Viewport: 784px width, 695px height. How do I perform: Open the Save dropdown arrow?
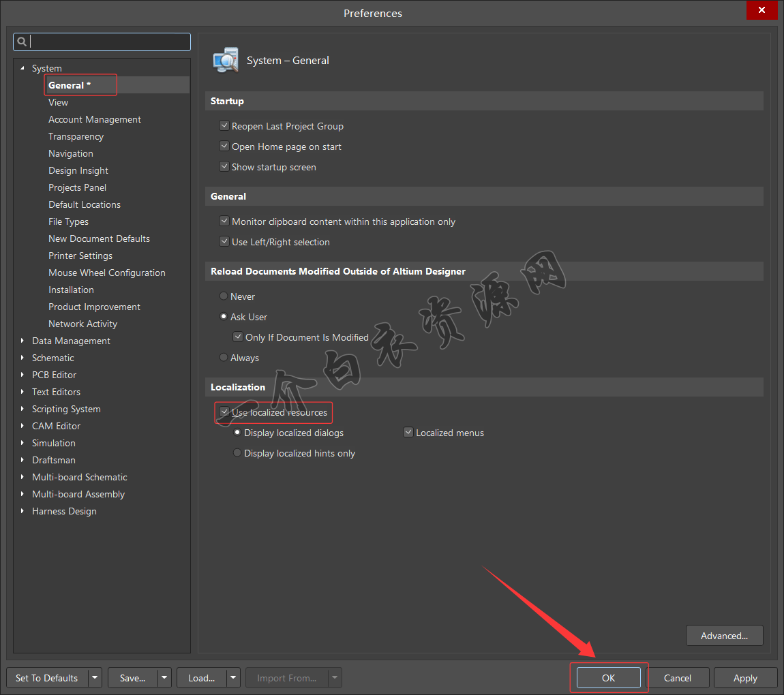tap(164, 678)
